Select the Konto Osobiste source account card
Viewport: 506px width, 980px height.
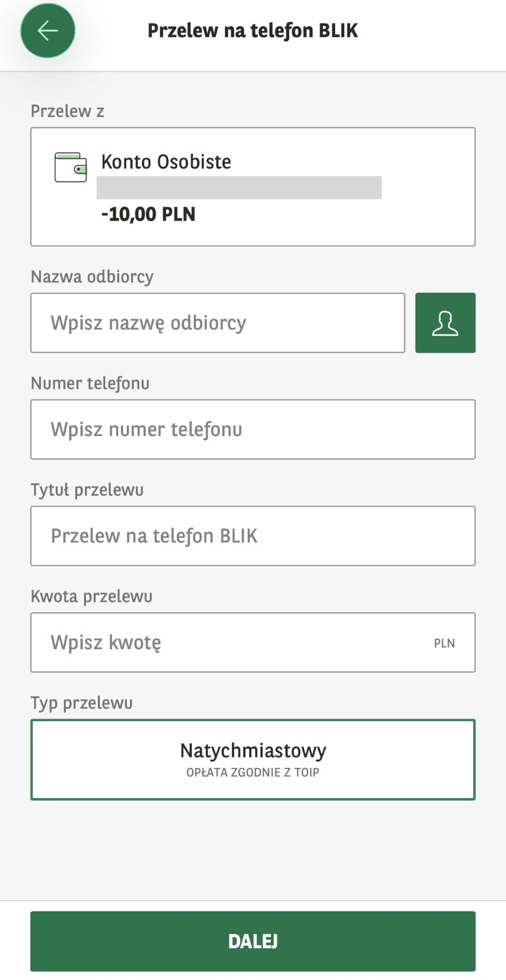tap(253, 187)
